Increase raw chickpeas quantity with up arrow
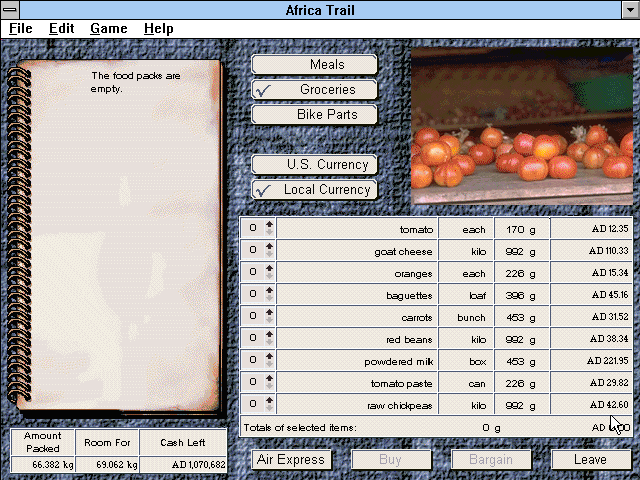The height and width of the screenshot is (480, 640). pyautogui.click(x=269, y=400)
